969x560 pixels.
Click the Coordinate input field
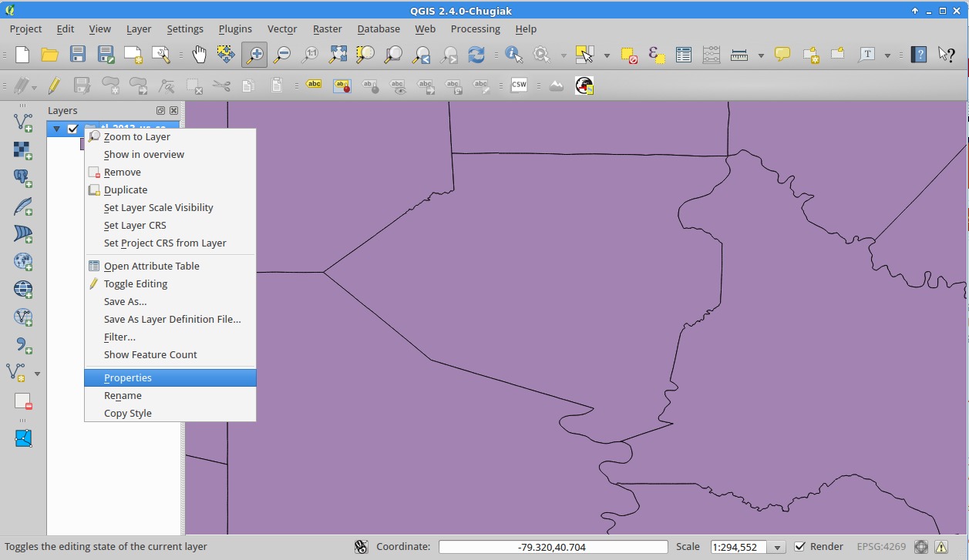pyautogui.click(x=552, y=547)
